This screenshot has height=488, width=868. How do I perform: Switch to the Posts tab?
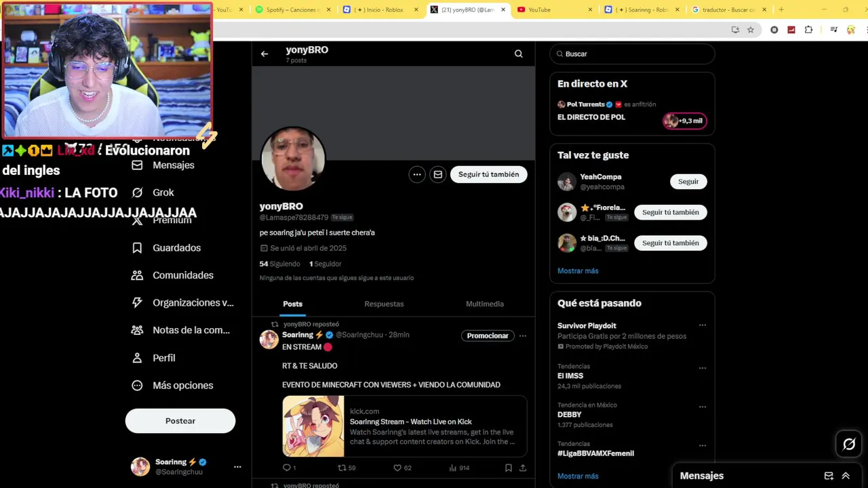pos(293,304)
